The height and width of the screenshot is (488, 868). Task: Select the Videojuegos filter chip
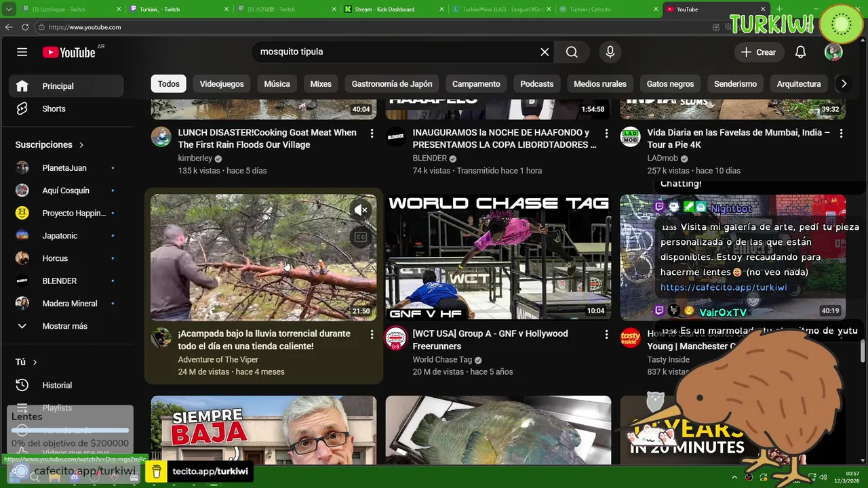pos(222,84)
